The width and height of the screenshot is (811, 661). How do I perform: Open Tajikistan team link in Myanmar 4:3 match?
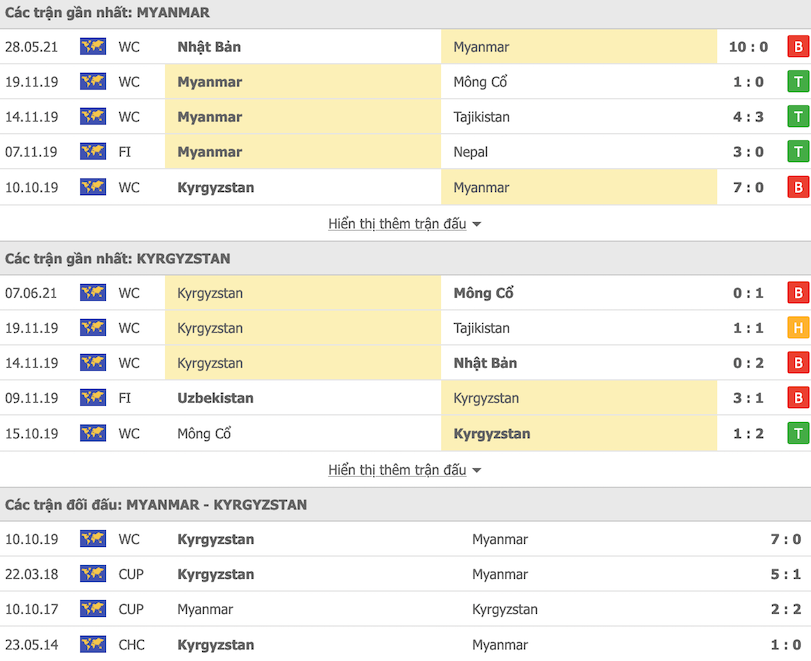[x=481, y=117]
